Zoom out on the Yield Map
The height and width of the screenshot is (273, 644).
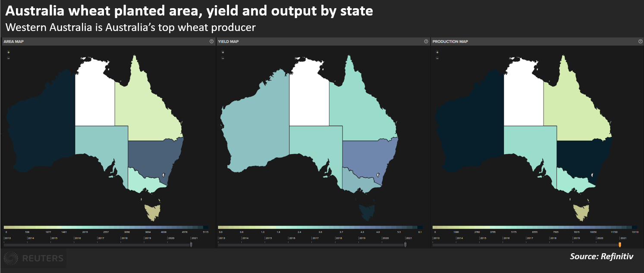(x=223, y=58)
